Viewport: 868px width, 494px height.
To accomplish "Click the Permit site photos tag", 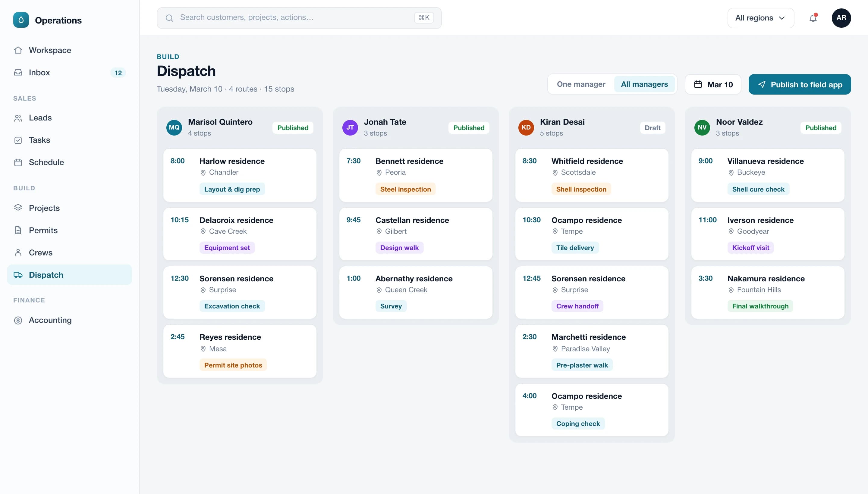I will click(x=233, y=365).
